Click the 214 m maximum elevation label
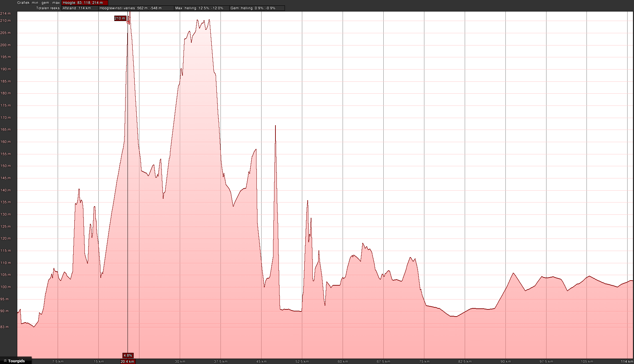This screenshot has height=364, width=634. pos(5,14)
